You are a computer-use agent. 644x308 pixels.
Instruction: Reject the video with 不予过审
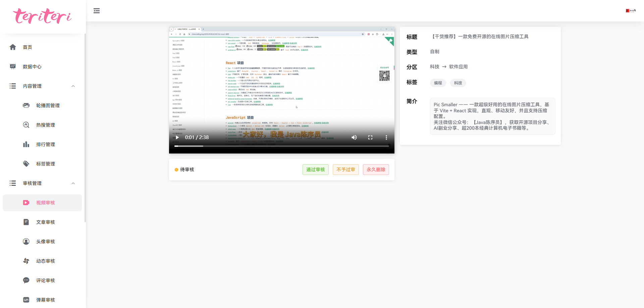point(346,170)
